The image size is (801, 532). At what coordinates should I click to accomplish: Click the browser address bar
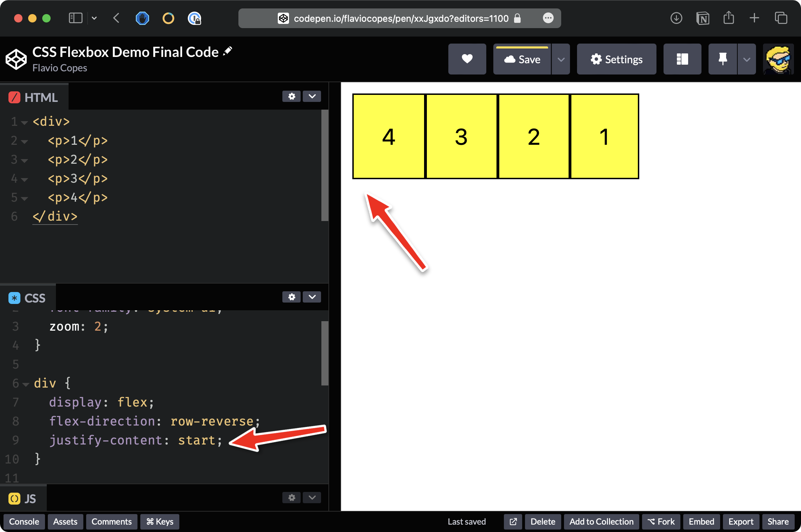[399, 18]
